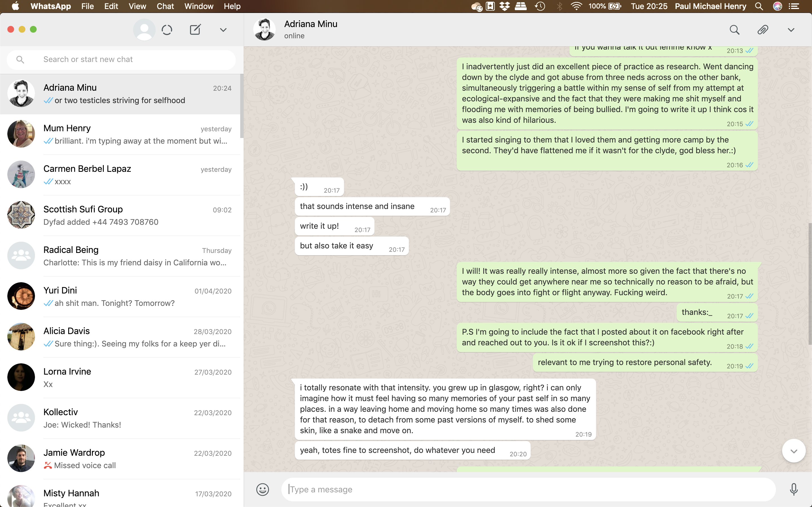
Task: Click the Dropbox menu bar icon
Action: (x=504, y=6)
